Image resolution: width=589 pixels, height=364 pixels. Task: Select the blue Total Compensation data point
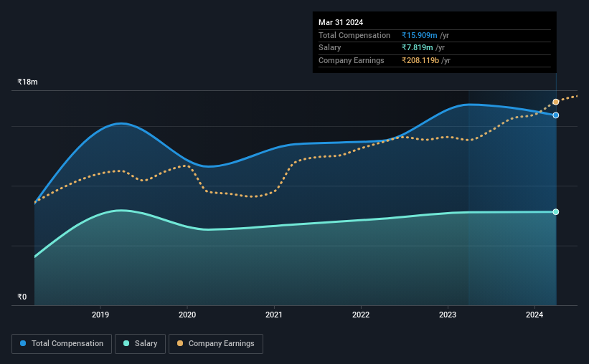click(555, 115)
